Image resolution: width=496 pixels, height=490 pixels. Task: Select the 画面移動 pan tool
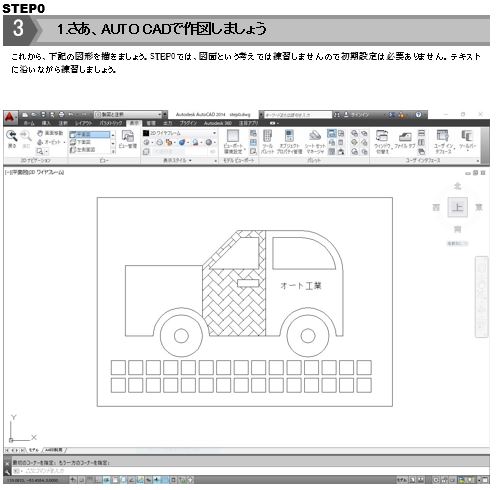tap(50, 133)
